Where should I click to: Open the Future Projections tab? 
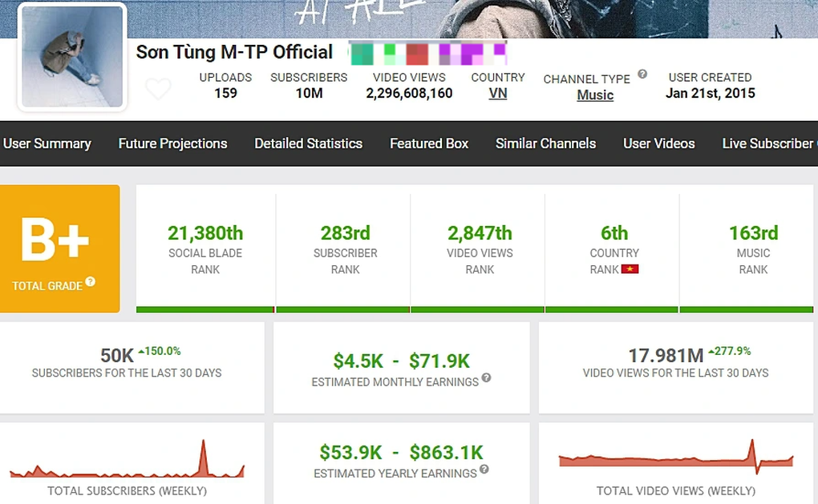(172, 143)
